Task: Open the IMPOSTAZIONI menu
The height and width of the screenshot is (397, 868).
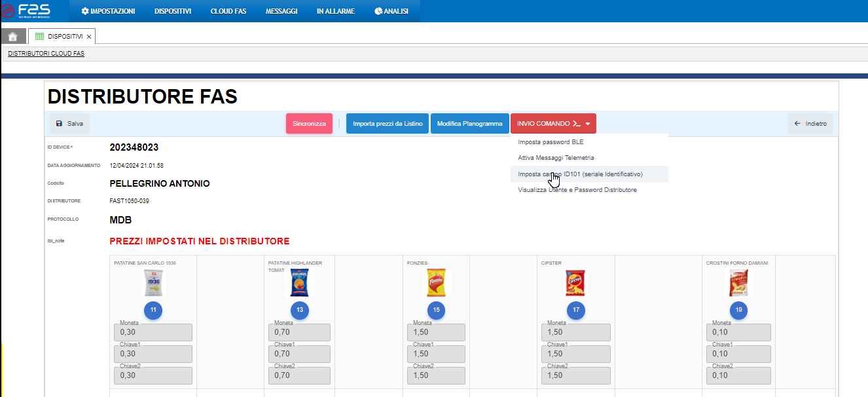Action: click(108, 11)
